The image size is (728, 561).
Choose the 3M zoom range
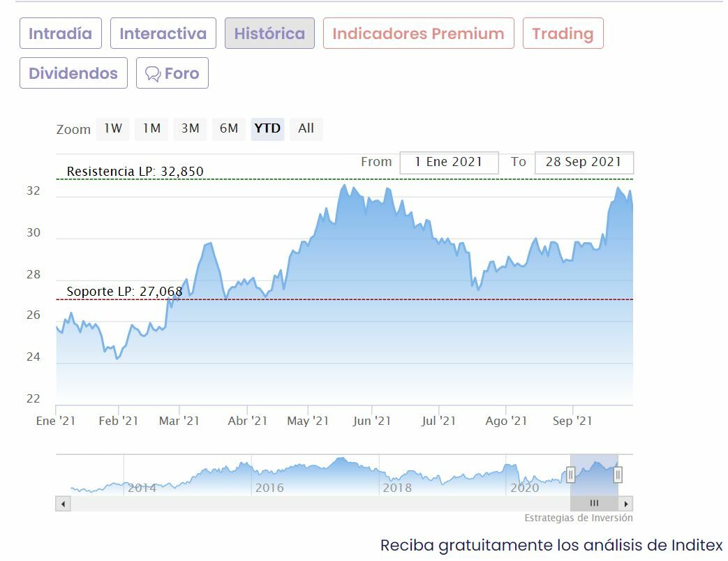pyautogui.click(x=190, y=128)
